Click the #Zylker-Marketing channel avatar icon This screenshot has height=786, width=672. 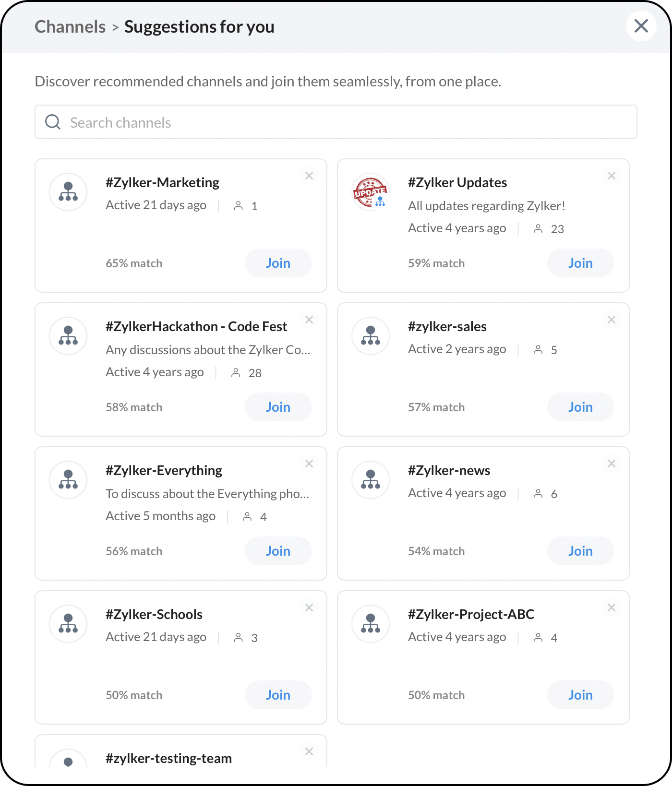[68, 192]
